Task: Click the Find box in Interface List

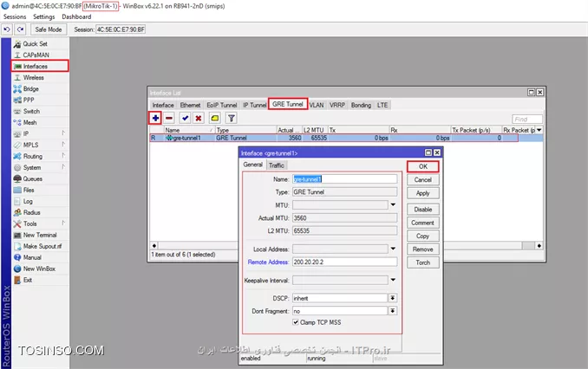Action: [527, 120]
